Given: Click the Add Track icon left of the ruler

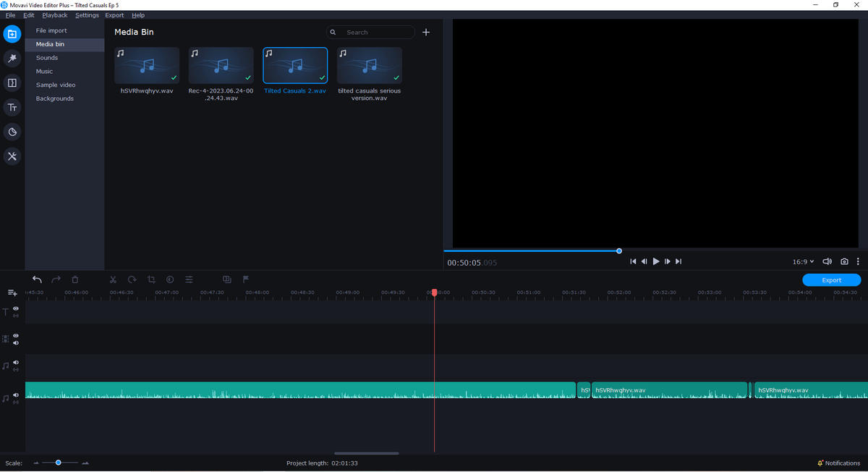Looking at the screenshot, I should 12,292.
